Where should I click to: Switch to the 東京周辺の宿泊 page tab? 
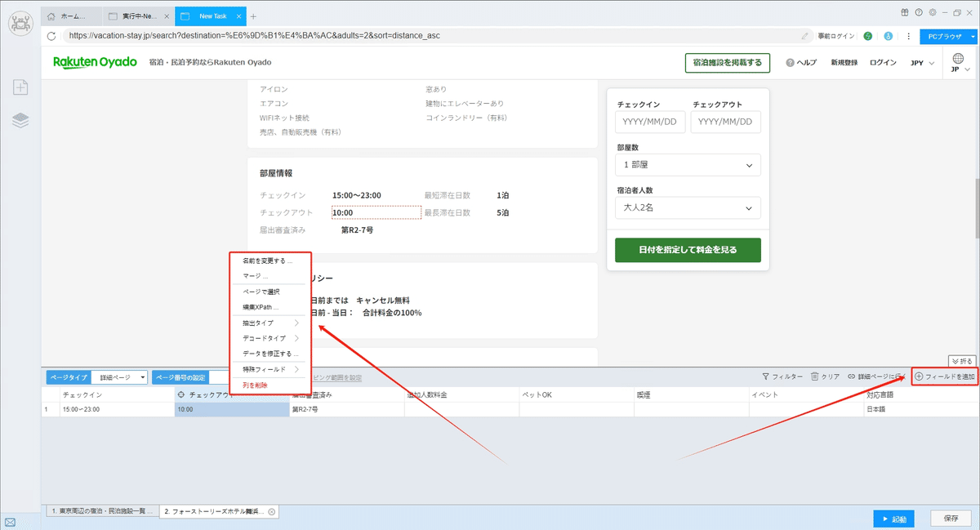click(x=101, y=511)
